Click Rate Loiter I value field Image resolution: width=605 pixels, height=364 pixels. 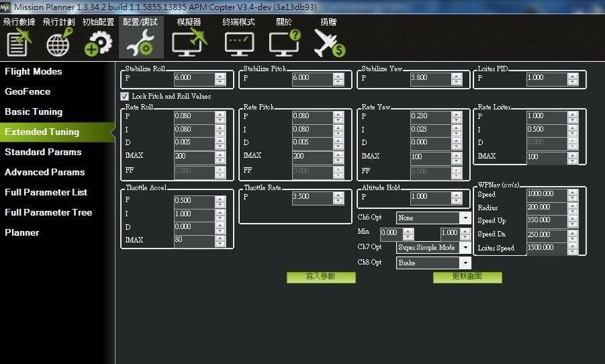point(547,130)
